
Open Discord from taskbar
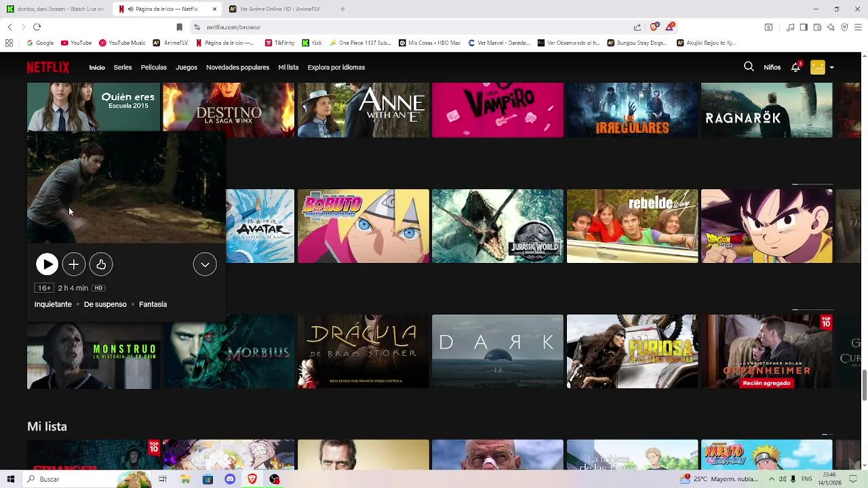[x=230, y=479]
